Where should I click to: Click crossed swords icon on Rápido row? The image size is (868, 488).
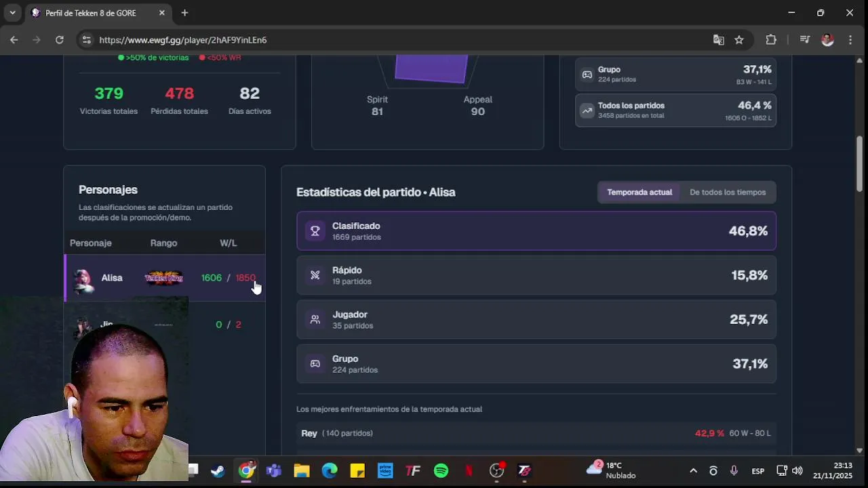click(315, 275)
